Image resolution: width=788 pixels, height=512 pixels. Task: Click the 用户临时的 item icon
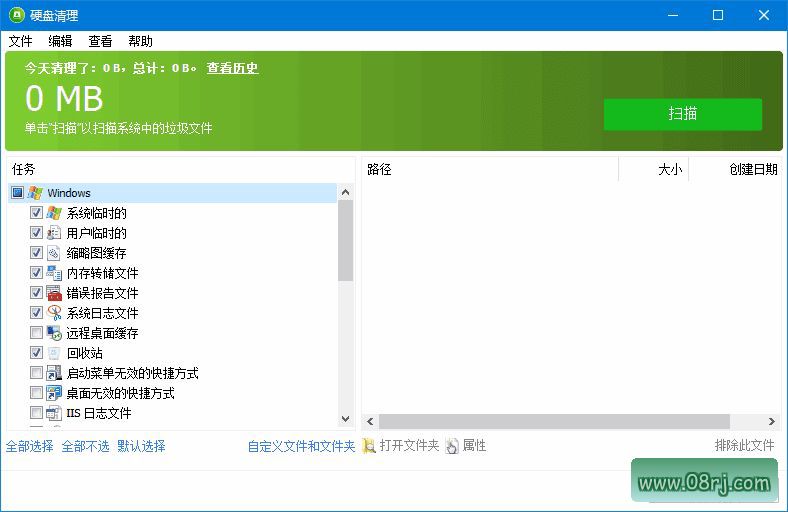54,233
